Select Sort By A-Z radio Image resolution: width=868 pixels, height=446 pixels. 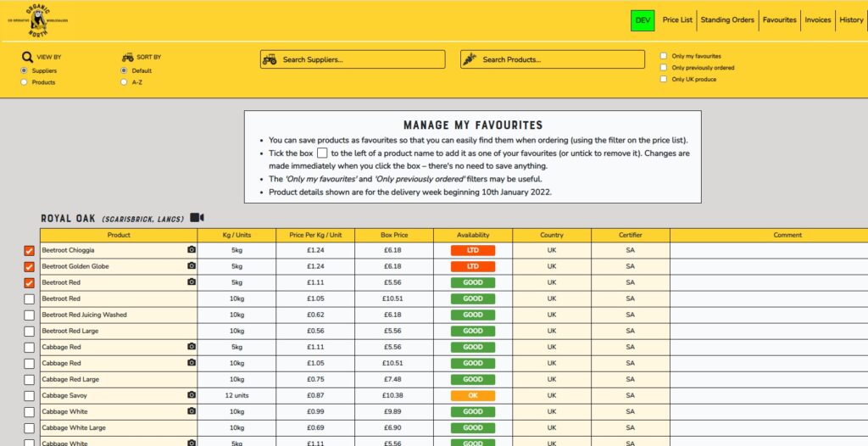pos(124,82)
